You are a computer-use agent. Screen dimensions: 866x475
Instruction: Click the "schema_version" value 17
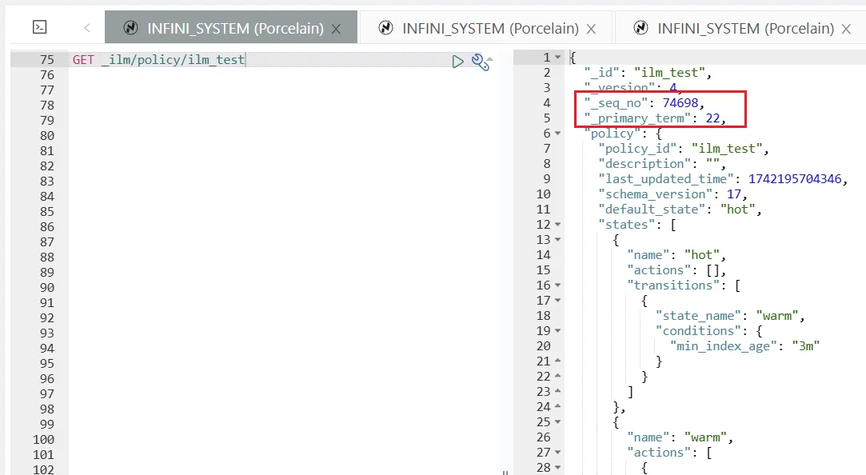733,194
